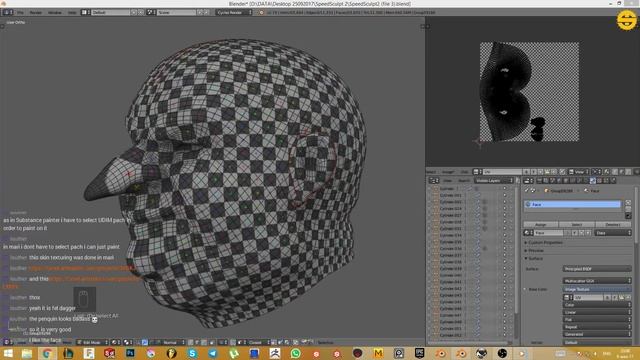Viewport: 640px width, 360px height.
Task: Open the Linear interpolation dropdown
Action: click(597, 312)
